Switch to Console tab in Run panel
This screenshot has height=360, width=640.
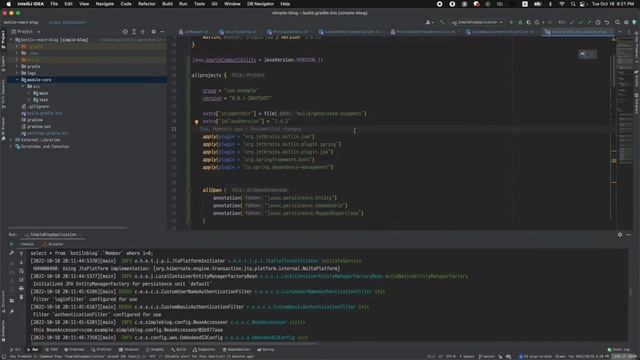pos(27,244)
